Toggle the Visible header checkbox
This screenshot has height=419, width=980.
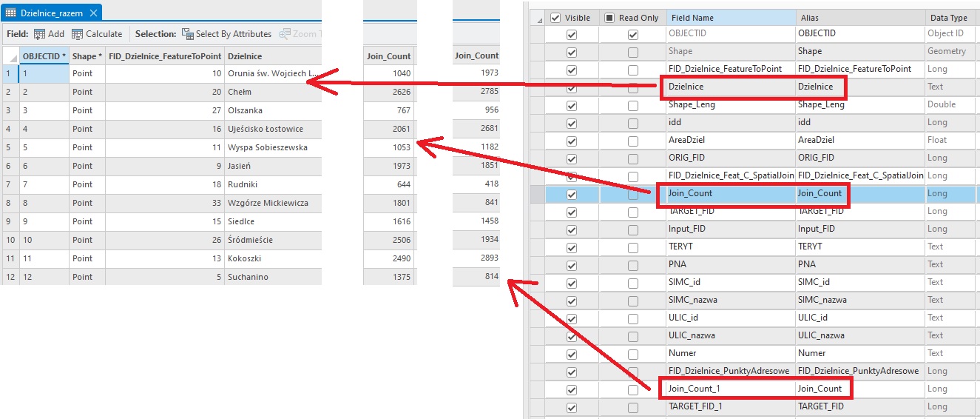pos(556,18)
